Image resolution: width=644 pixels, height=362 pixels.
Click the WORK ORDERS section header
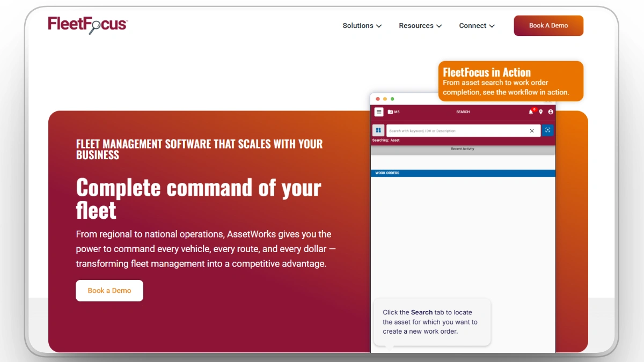(x=463, y=173)
